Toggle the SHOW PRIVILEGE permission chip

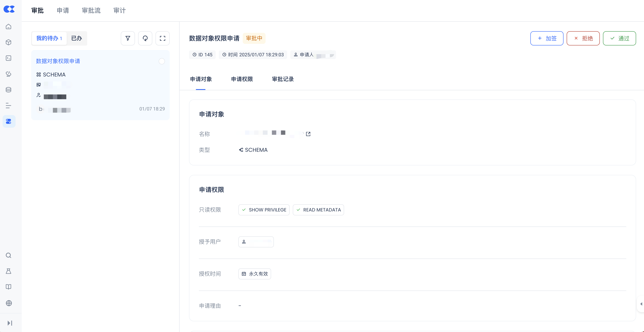264,210
